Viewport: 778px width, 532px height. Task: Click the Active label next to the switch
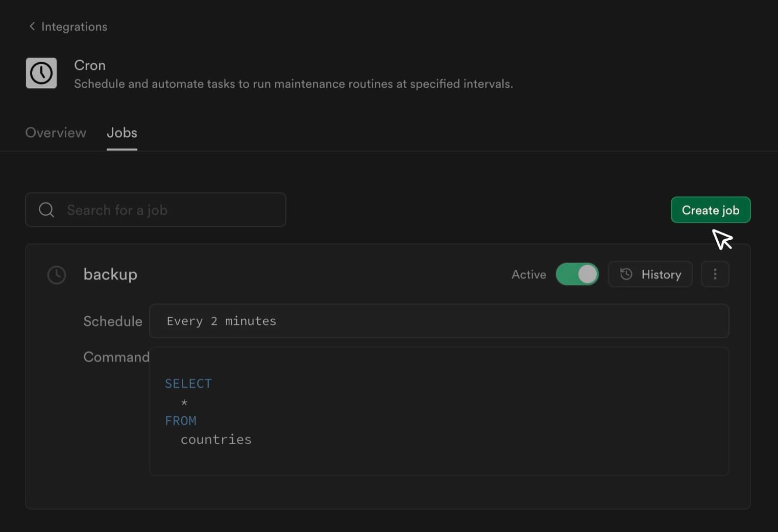click(x=528, y=275)
